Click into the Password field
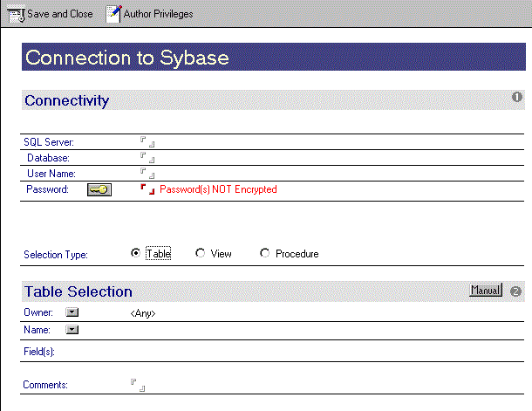The image size is (532, 411). [x=147, y=189]
